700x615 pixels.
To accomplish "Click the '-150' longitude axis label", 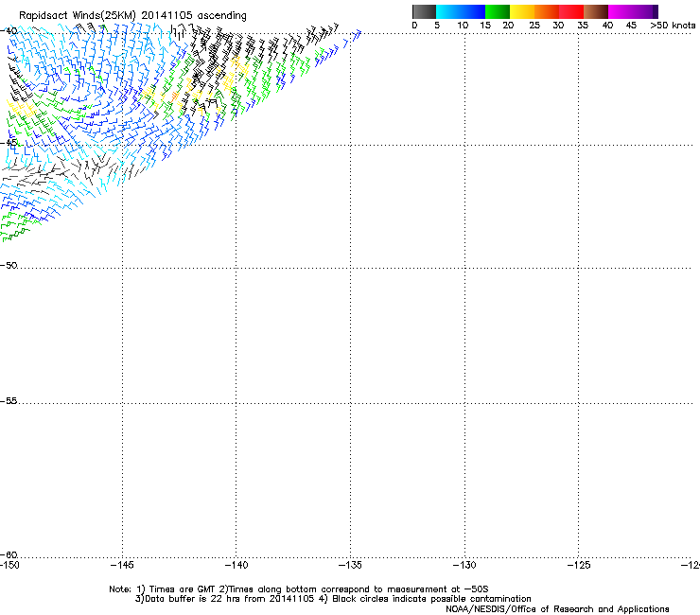I will 9,566.
